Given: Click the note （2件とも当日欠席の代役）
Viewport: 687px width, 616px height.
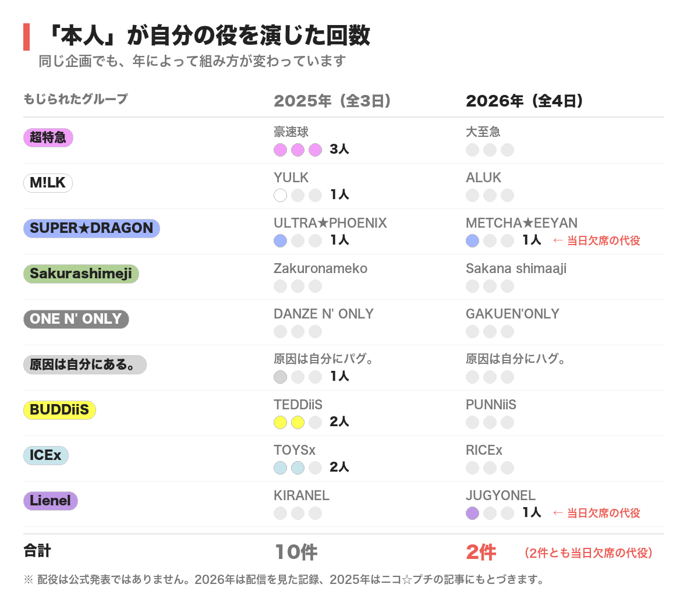Looking at the screenshot, I should tap(589, 553).
